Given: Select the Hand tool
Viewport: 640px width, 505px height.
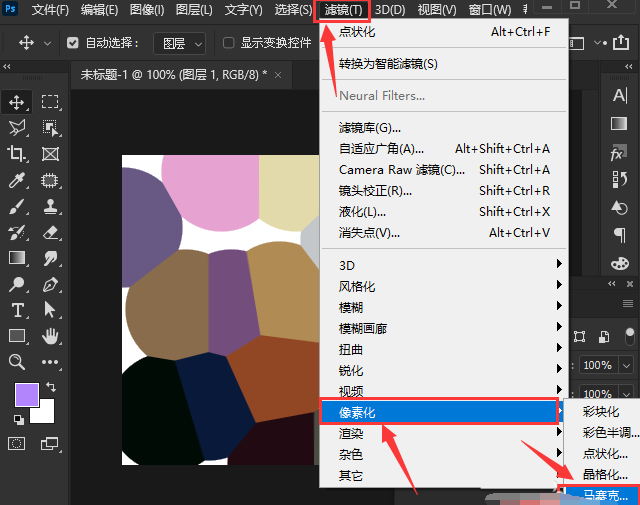Looking at the screenshot, I should click(50, 336).
